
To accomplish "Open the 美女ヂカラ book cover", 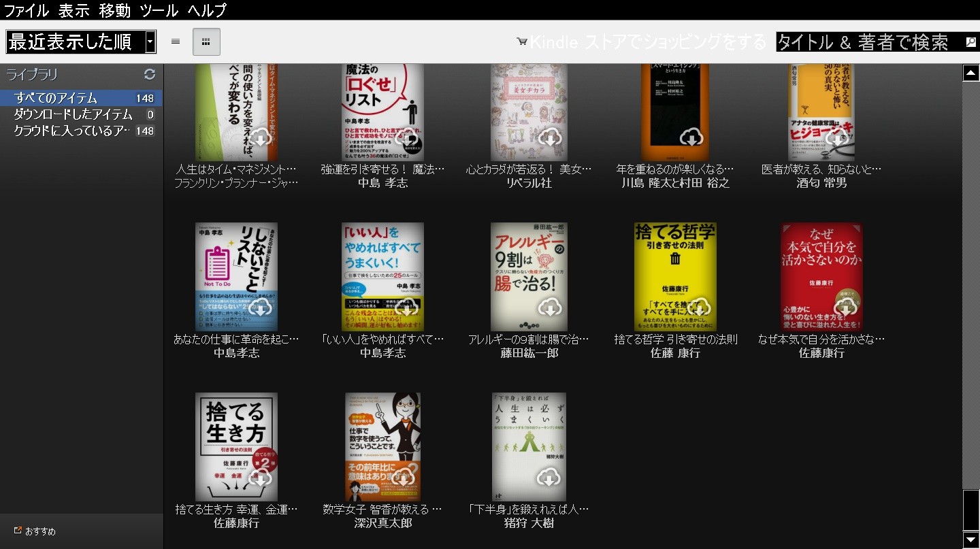I will click(x=529, y=113).
